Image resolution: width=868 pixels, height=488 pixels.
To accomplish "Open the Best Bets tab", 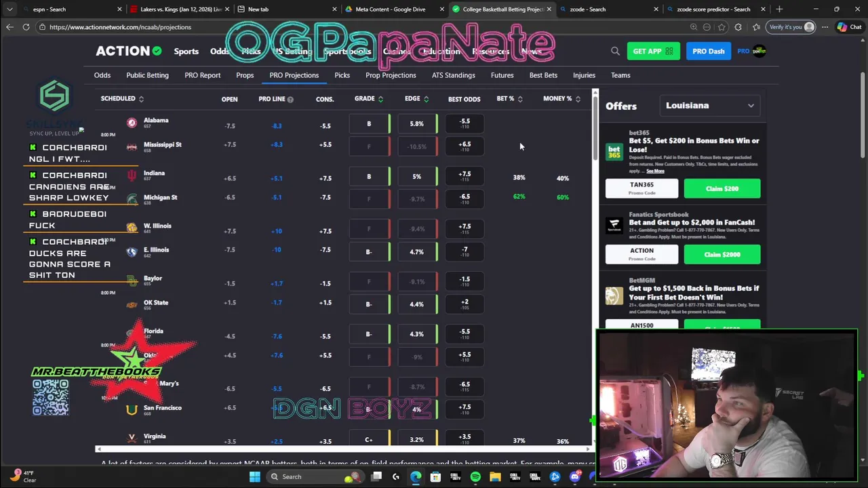I will click(x=543, y=75).
